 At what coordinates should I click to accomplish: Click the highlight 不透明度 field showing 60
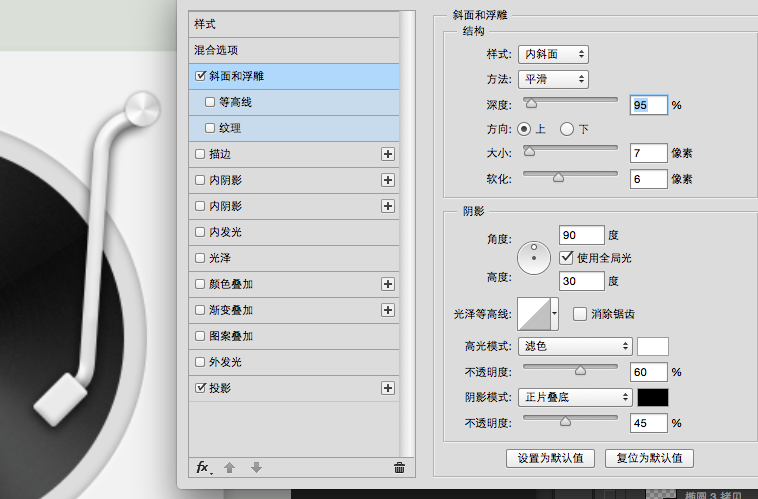pyautogui.click(x=649, y=372)
